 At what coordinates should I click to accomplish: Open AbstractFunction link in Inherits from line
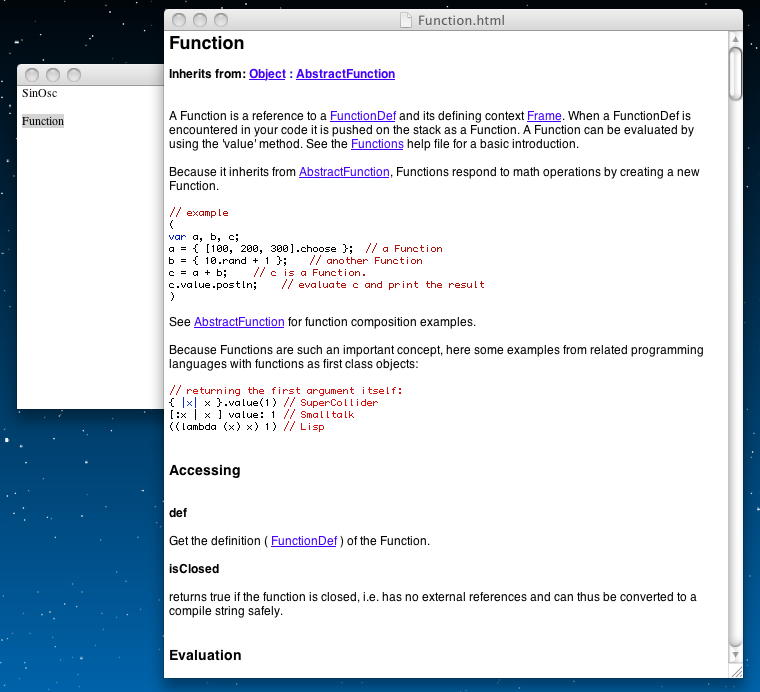coord(346,74)
